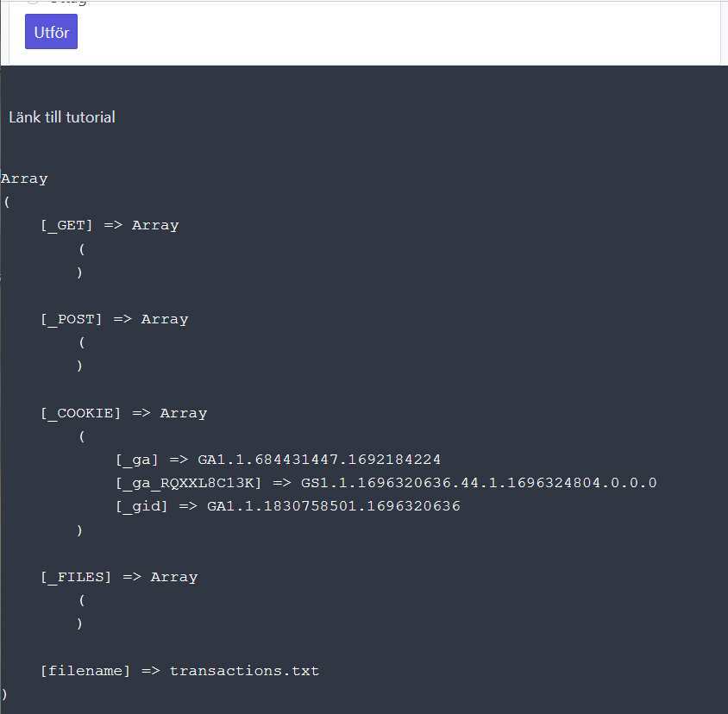Click the purple Utför button

pyautogui.click(x=51, y=32)
